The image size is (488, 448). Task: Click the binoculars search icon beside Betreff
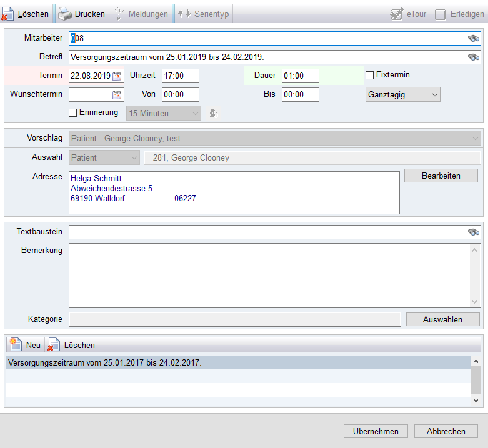(x=473, y=57)
